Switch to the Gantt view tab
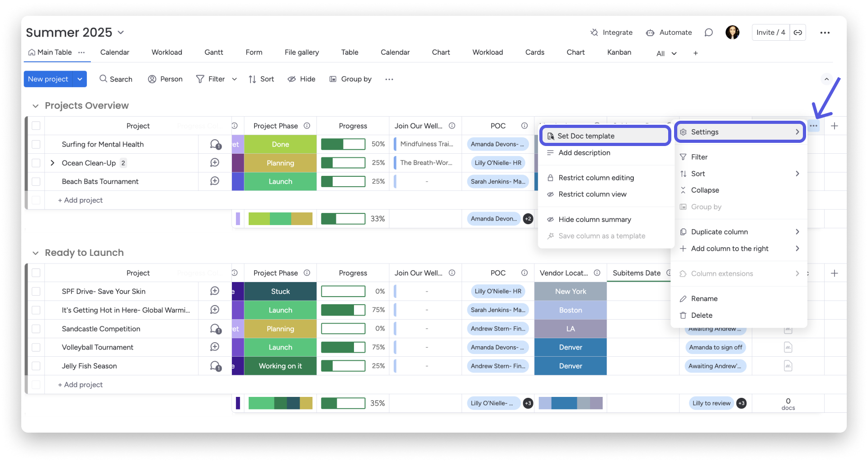The height and width of the screenshot is (462, 868). [x=214, y=52]
